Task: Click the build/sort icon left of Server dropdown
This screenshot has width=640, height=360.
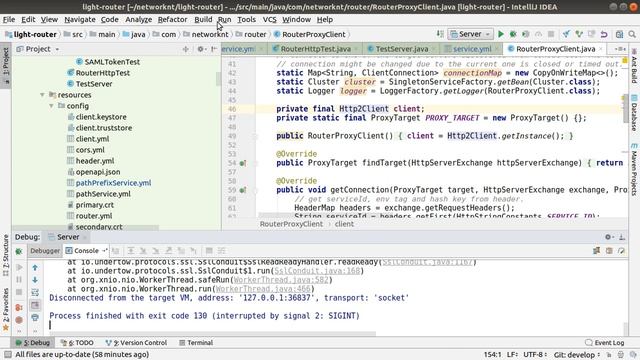Action: (440, 34)
